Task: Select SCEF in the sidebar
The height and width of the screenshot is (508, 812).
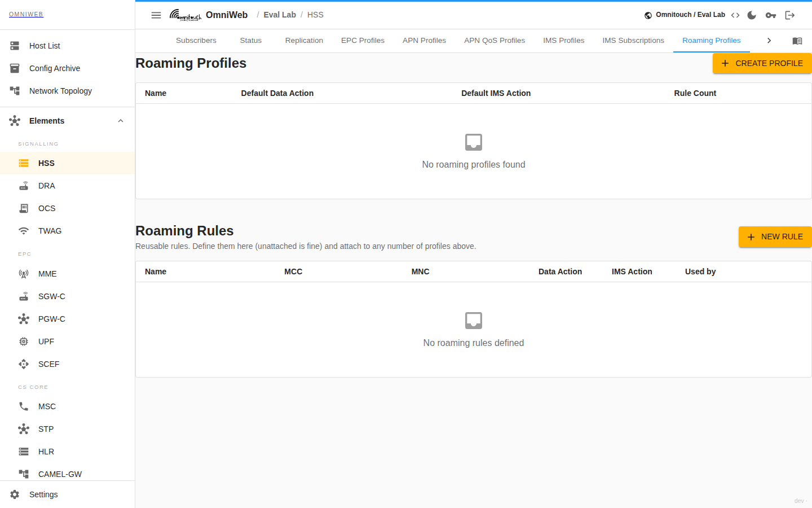Action: click(x=67, y=364)
